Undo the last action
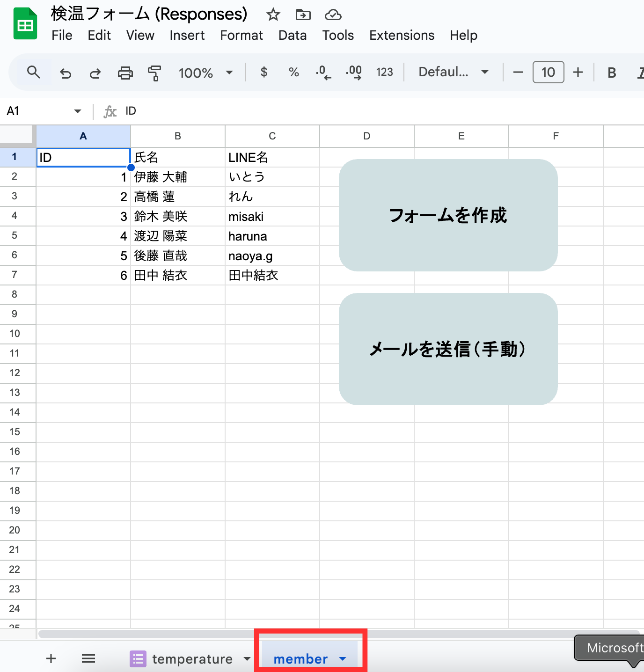This screenshot has height=672, width=644. [x=65, y=72]
